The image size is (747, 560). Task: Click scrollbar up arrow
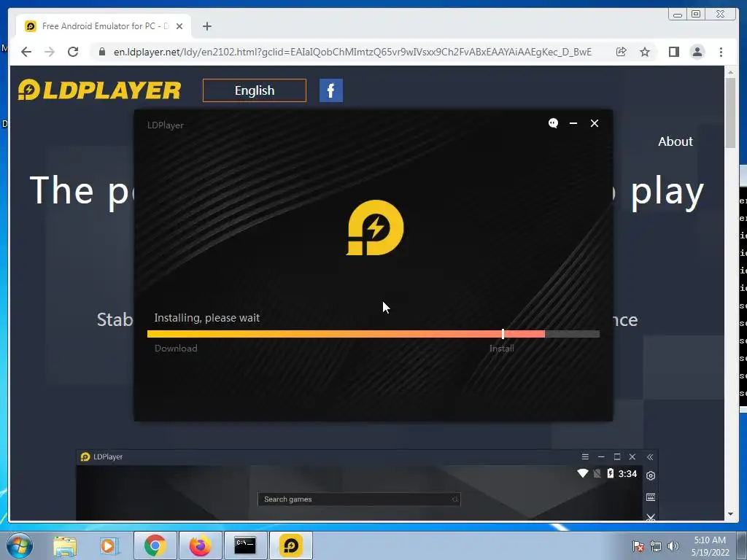pos(729,72)
